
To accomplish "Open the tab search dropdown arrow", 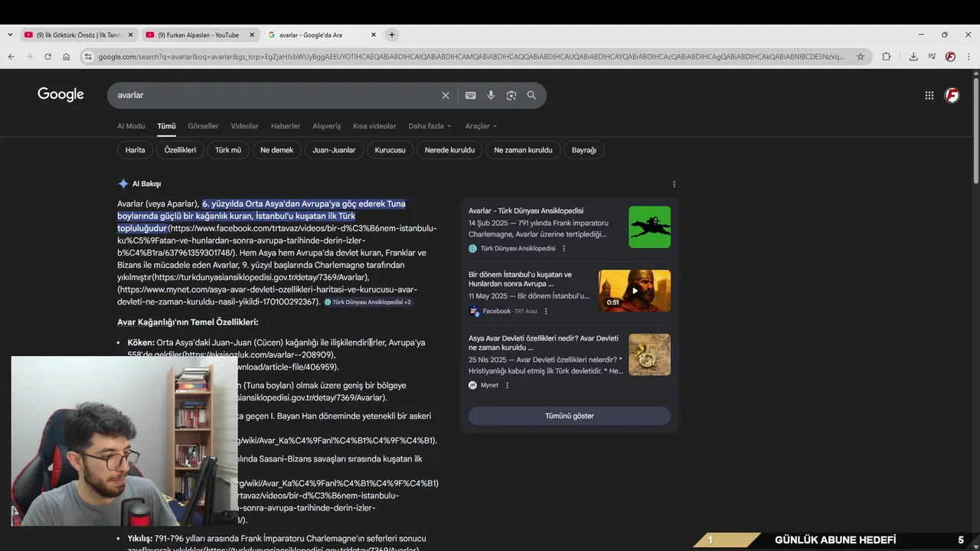I will (x=9, y=34).
